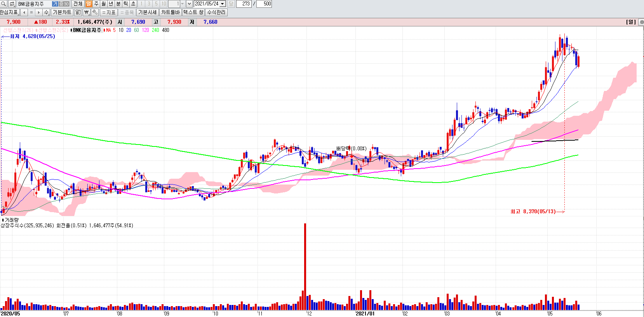Viewport: 644px width, 317px height.
Task: Open the 텍스트 창 button
Action: click(x=193, y=12)
